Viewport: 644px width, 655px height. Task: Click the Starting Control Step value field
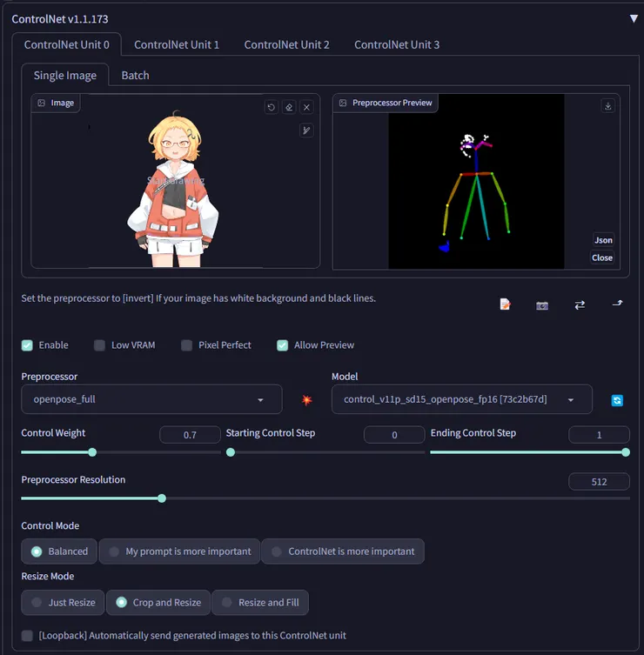point(394,435)
